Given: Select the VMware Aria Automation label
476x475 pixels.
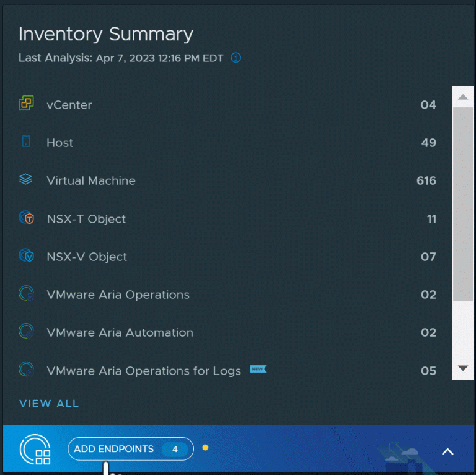Looking at the screenshot, I should tap(120, 332).
